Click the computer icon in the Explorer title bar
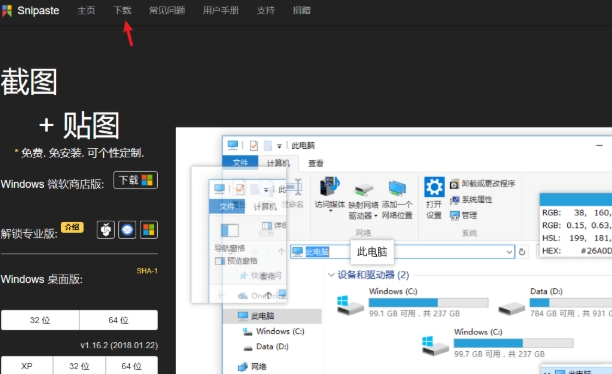 click(x=233, y=146)
